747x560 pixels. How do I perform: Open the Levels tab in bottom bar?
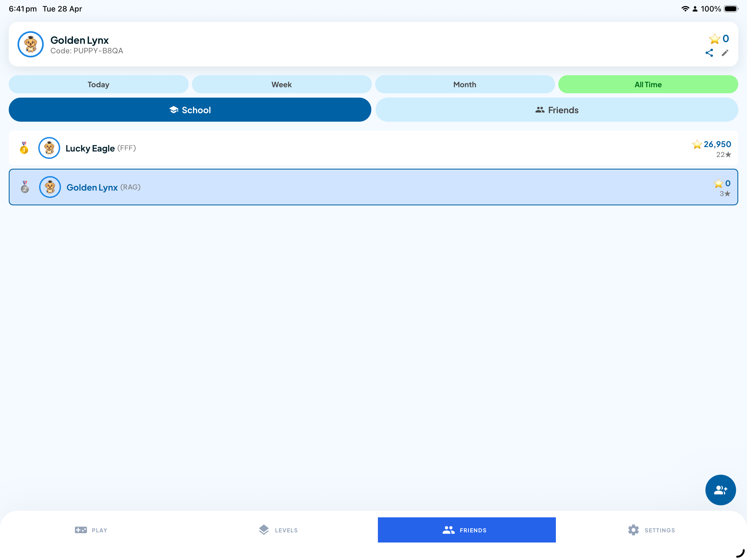[278, 530]
